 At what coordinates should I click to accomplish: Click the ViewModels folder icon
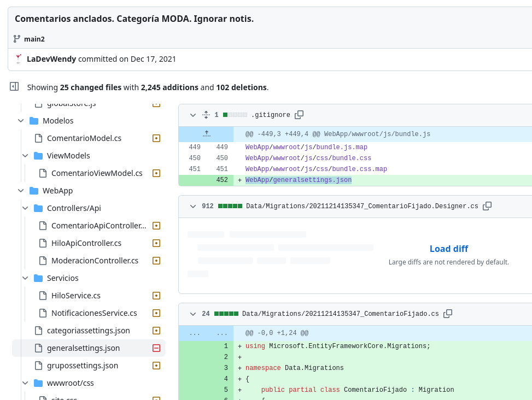point(38,156)
